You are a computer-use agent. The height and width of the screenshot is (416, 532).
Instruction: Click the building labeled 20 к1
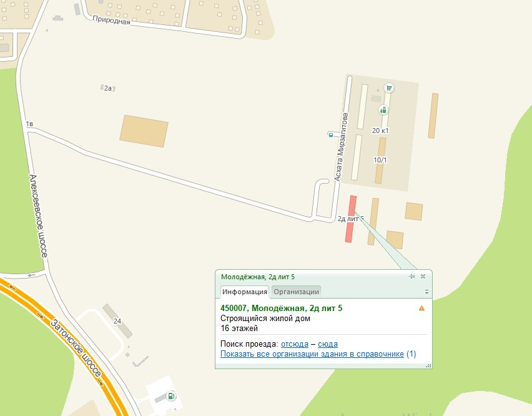point(385,106)
